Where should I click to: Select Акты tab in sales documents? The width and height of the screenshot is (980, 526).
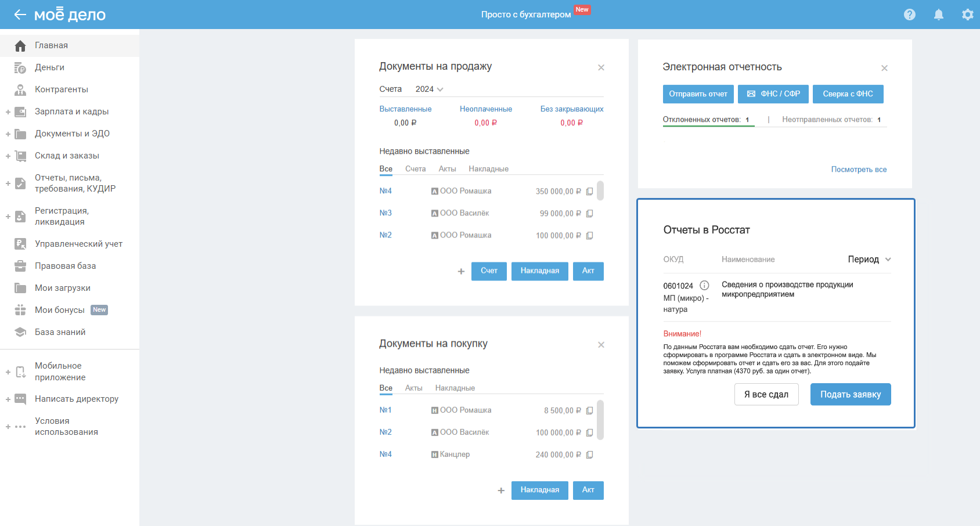click(447, 169)
